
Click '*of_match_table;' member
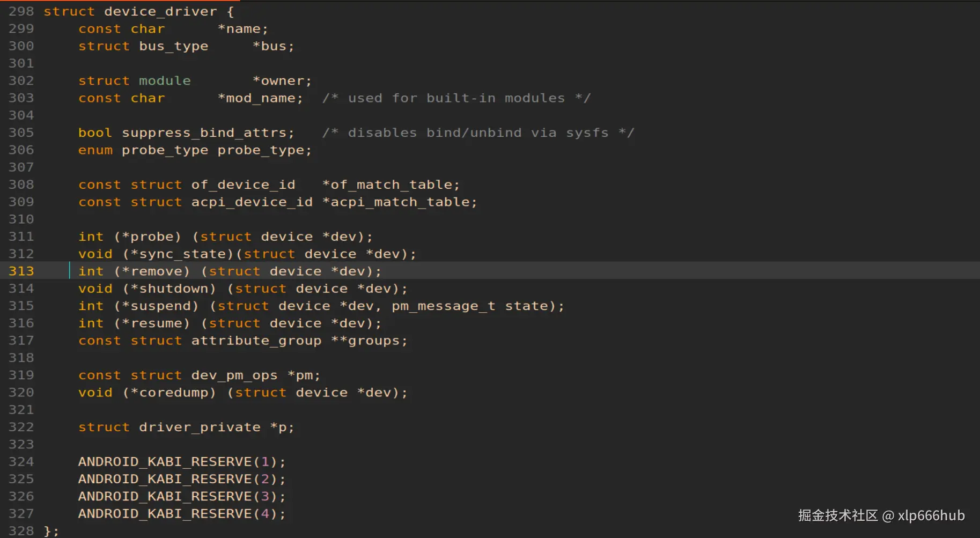tap(391, 185)
